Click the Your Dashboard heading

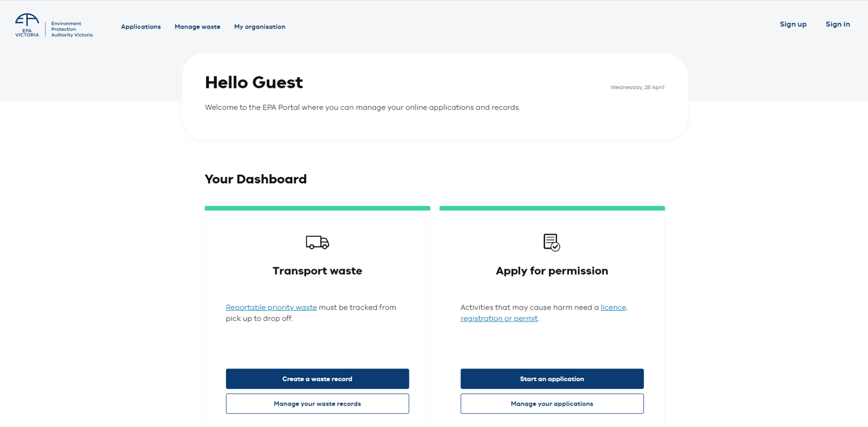(x=256, y=179)
